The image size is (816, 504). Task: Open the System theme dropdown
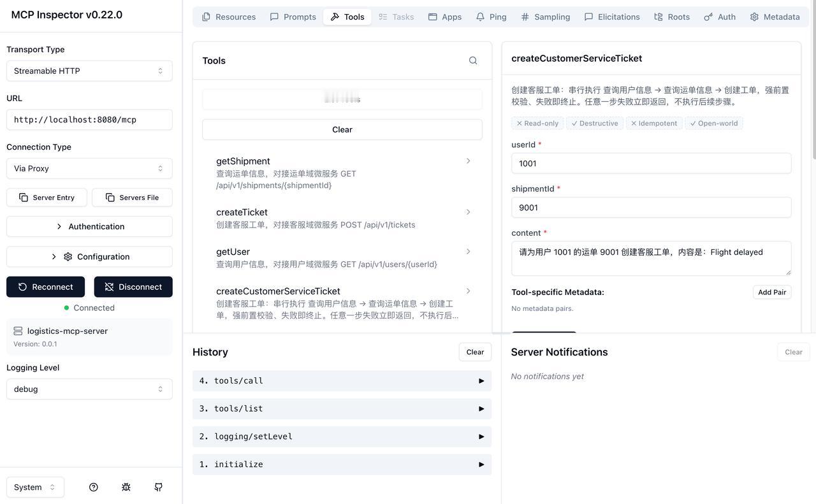(x=35, y=487)
